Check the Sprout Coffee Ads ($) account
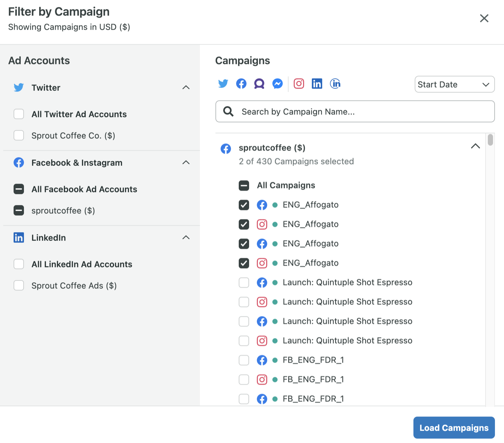504x443 pixels. 19,286
